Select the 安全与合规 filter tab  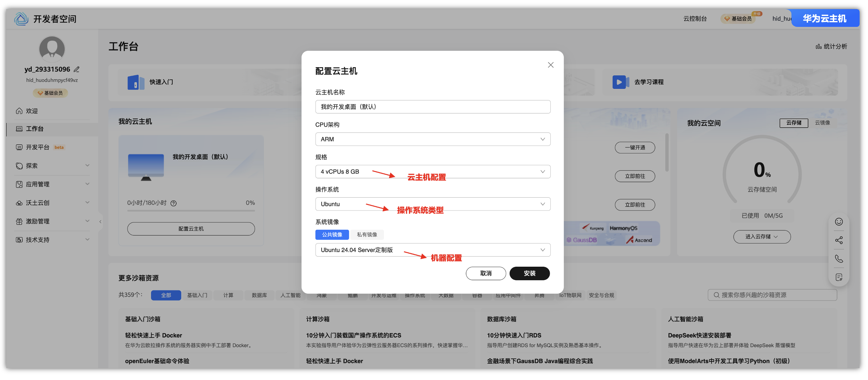pos(602,295)
